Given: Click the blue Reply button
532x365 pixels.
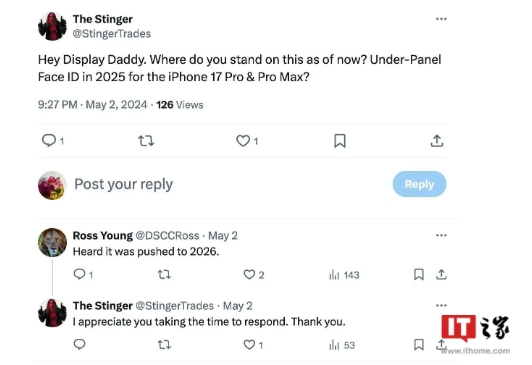Looking at the screenshot, I should pyautogui.click(x=419, y=184).
